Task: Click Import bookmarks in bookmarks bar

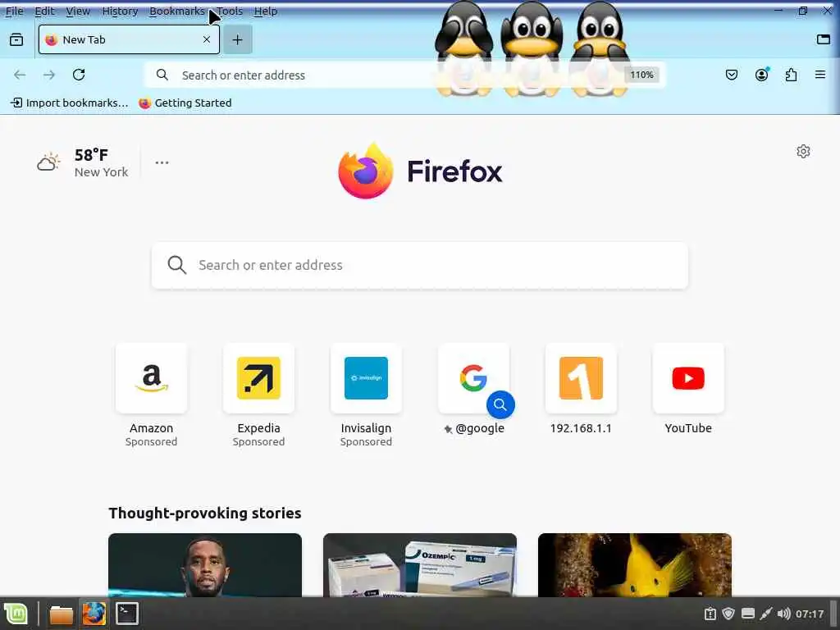Action: (70, 103)
